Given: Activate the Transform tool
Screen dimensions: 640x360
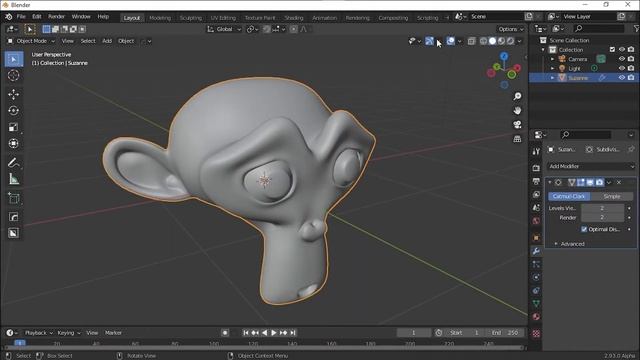Looking at the screenshot, I should [13, 144].
